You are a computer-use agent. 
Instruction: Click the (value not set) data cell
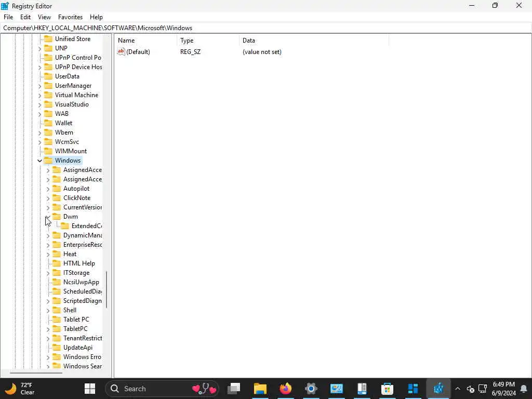click(262, 52)
